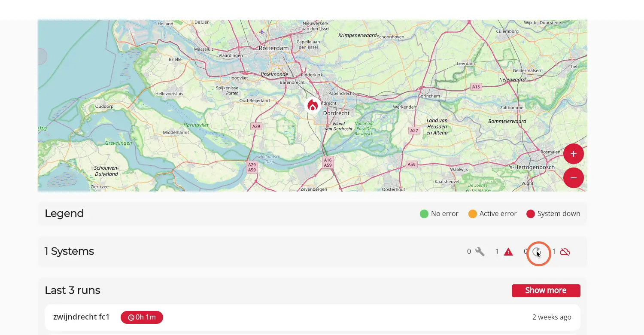Click the grey half-circle handle on map edge
Image resolution: width=644 pixels, height=335 pixels.
(42, 56)
